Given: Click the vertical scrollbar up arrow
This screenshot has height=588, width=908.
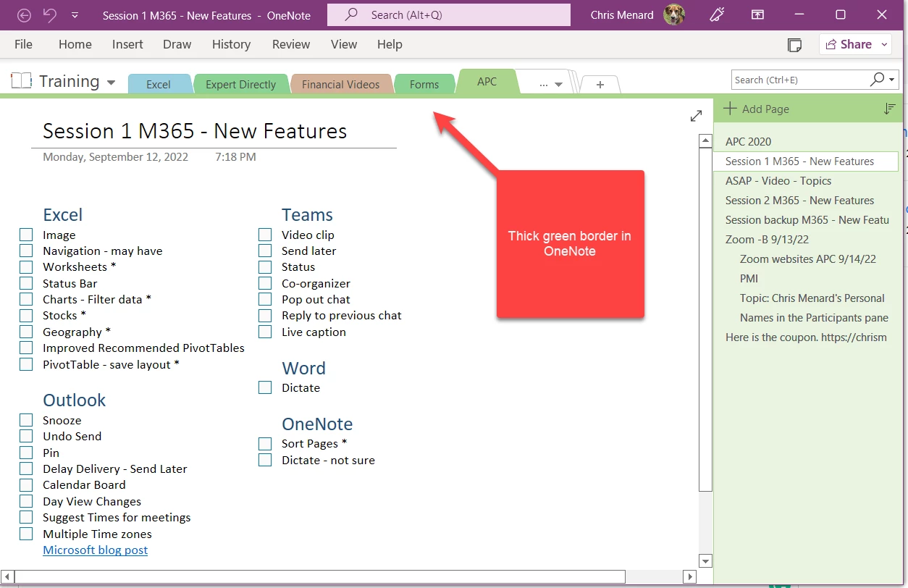Looking at the screenshot, I should point(705,140).
